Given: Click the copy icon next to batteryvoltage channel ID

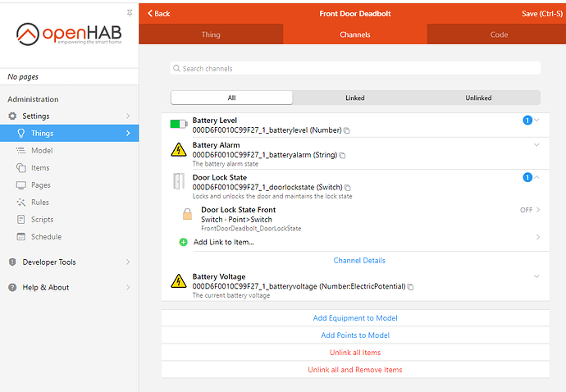Looking at the screenshot, I should pyautogui.click(x=411, y=286).
